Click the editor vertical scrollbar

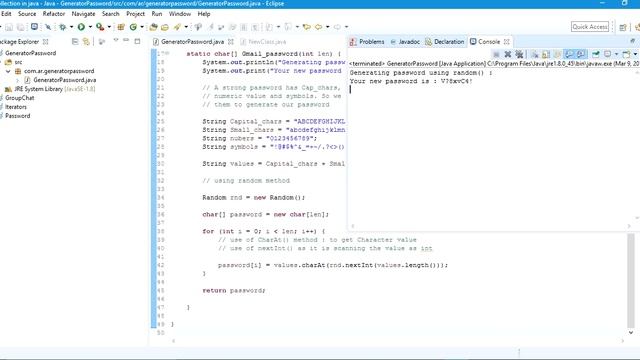point(631,282)
